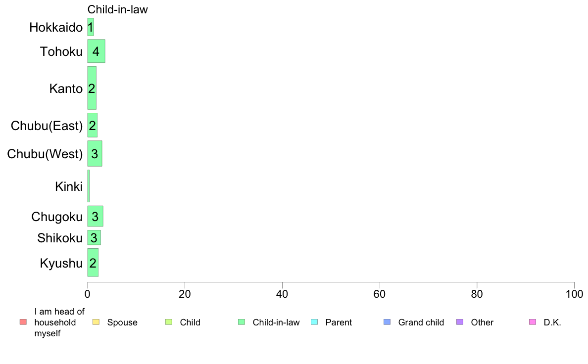Select the cyan Parent legend swatch
Viewport: 588px width, 364px height.
(314, 322)
